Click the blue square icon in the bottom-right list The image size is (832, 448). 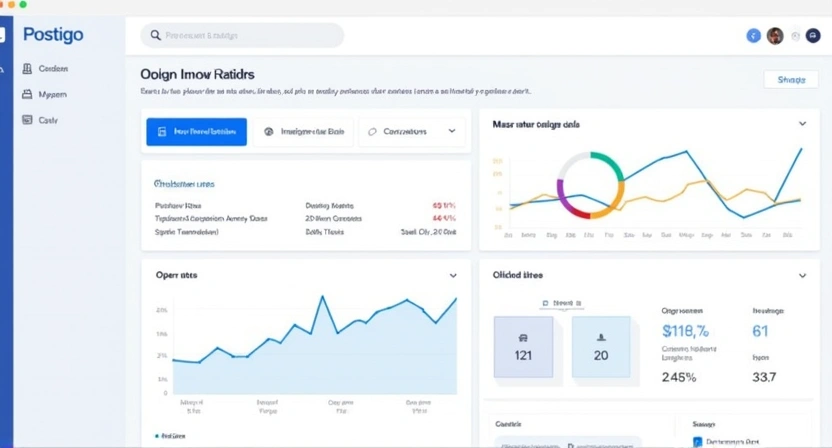(697, 441)
